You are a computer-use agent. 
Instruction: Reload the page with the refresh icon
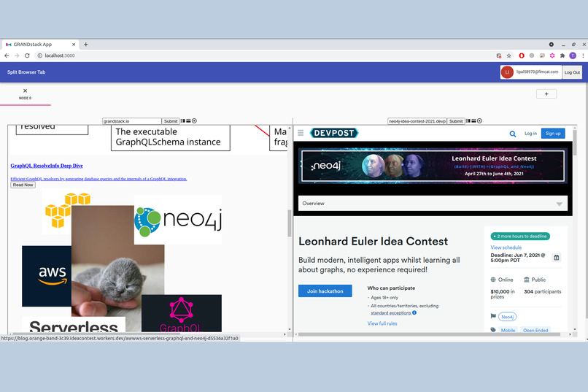coord(27,55)
